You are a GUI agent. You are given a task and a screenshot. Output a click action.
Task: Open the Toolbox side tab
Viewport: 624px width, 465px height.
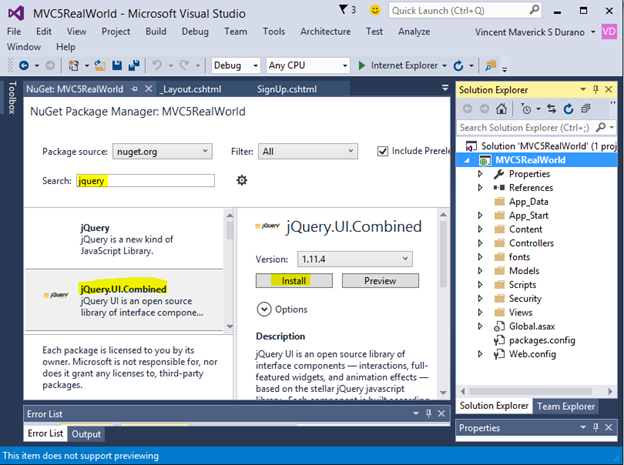[12, 98]
